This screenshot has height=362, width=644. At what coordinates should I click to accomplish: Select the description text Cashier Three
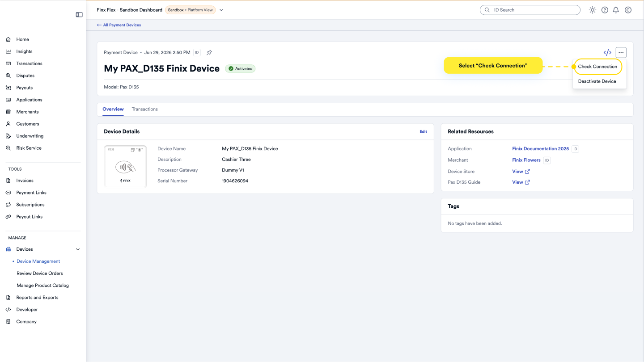[236, 160]
